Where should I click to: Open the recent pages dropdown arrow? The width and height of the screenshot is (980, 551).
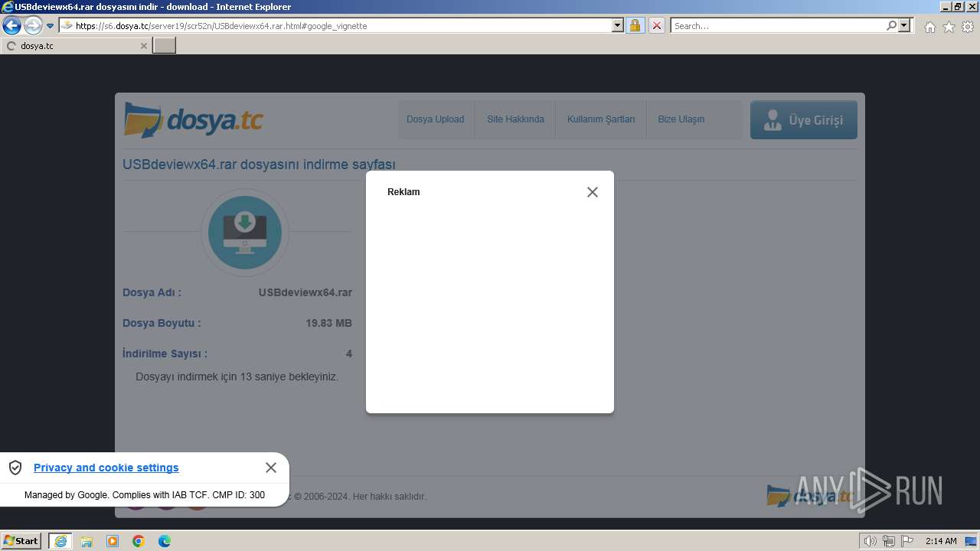pyautogui.click(x=51, y=26)
